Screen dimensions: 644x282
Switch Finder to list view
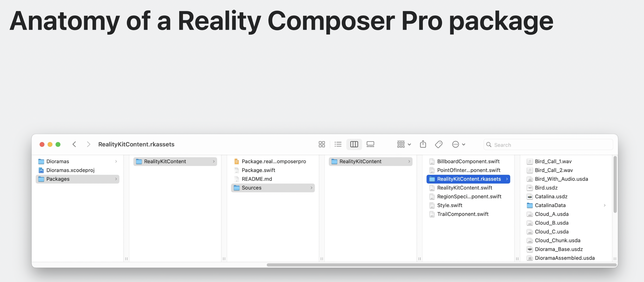click(x=338, y=144)
